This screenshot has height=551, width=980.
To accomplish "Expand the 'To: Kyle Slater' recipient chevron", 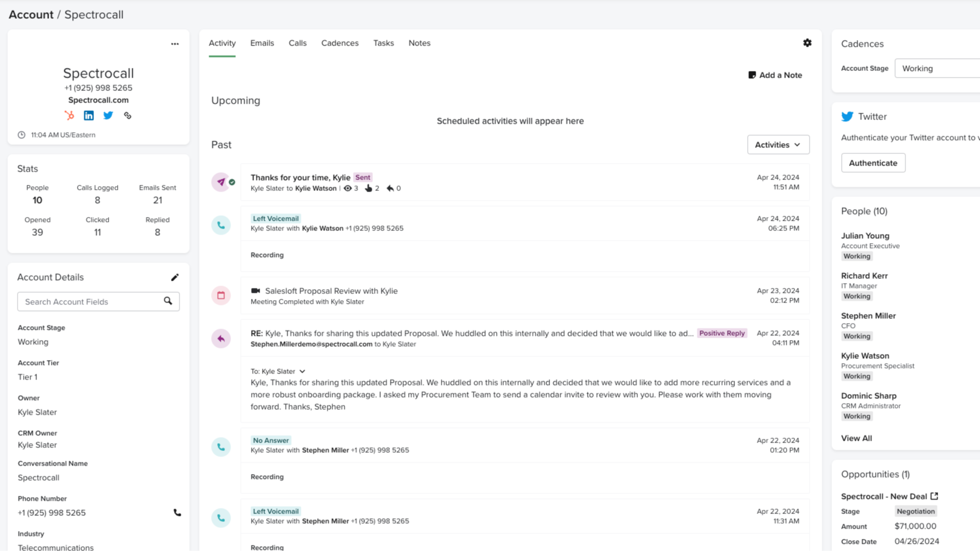I will click(x=302, y=372).
